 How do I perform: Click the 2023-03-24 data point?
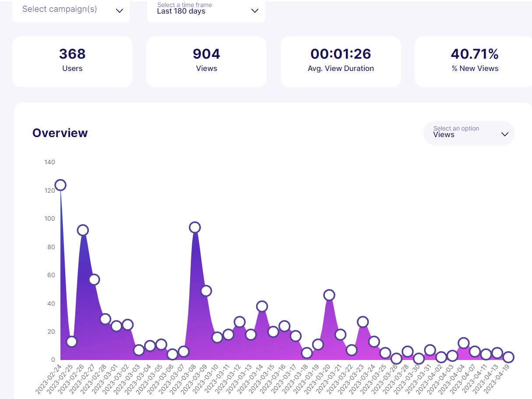[x=374, y=342]
